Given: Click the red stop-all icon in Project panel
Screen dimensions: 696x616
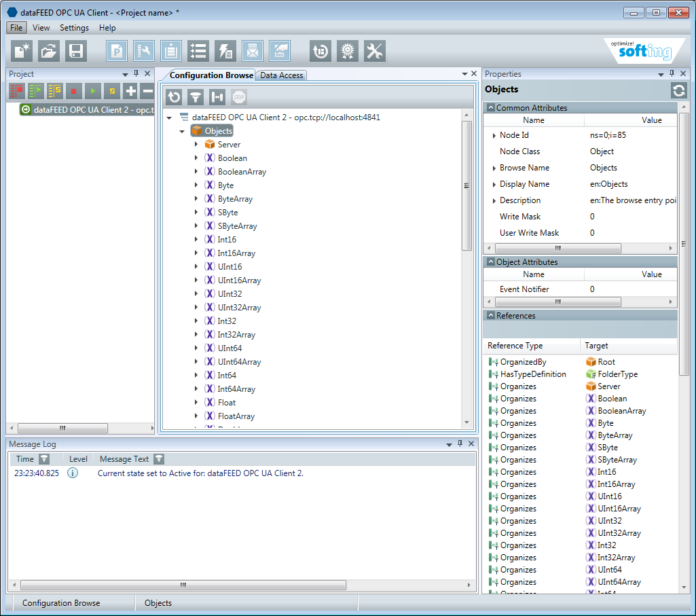Looking at the screenshot, I should [x=17, y=91].
